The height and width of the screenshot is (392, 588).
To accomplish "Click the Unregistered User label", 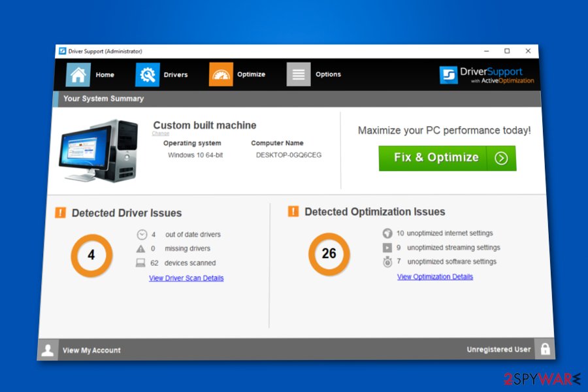I will 498,350.
